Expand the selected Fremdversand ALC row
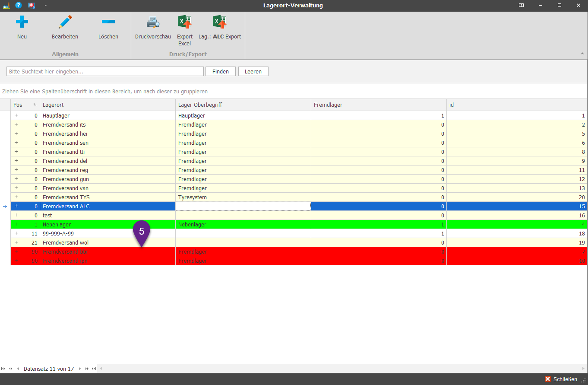Image resolution: width=588 pixels, height=385 pixels. [x=16, y=206]
